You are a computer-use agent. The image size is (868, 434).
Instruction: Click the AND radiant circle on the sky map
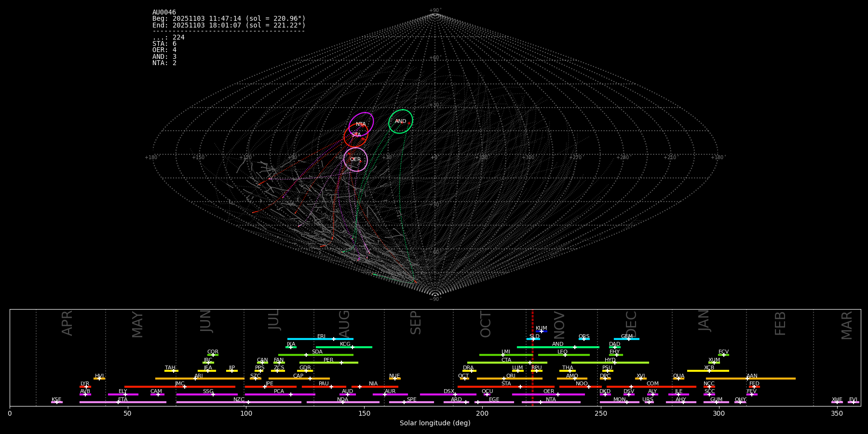[401, 122]
